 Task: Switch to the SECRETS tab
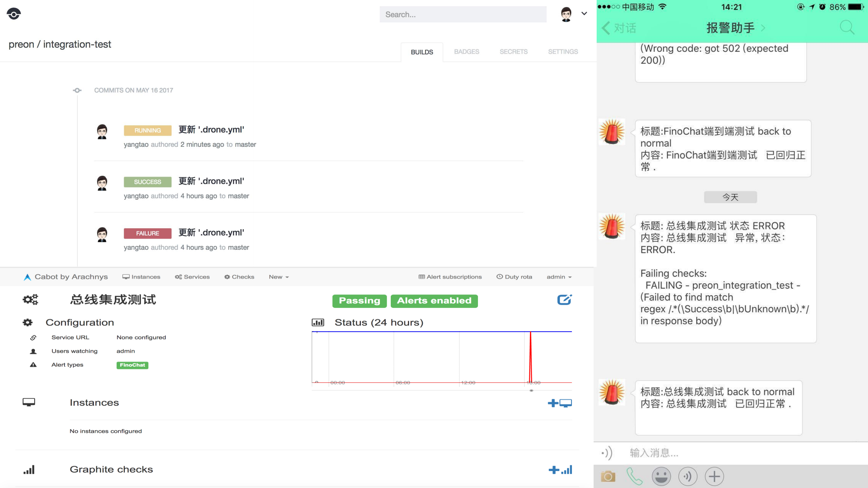pos(513,52)
